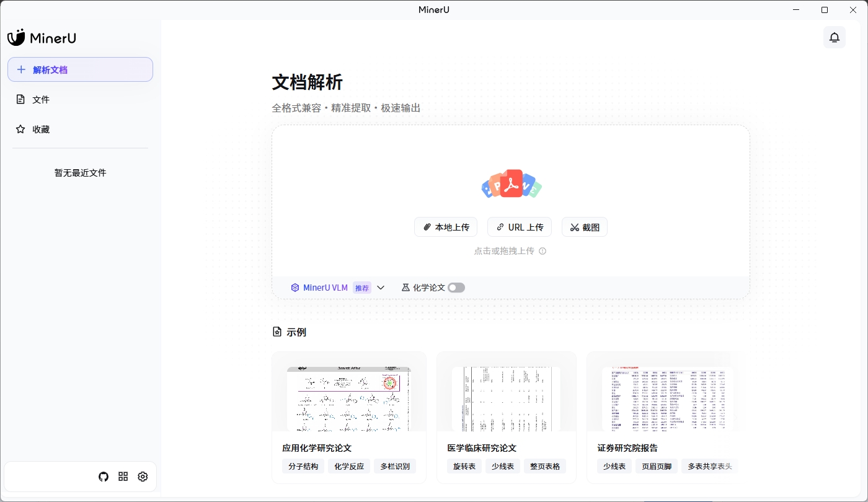The image size is (868, 502).
Task: Open the GitHub icon at bottom left
Action: pos(103,476)
